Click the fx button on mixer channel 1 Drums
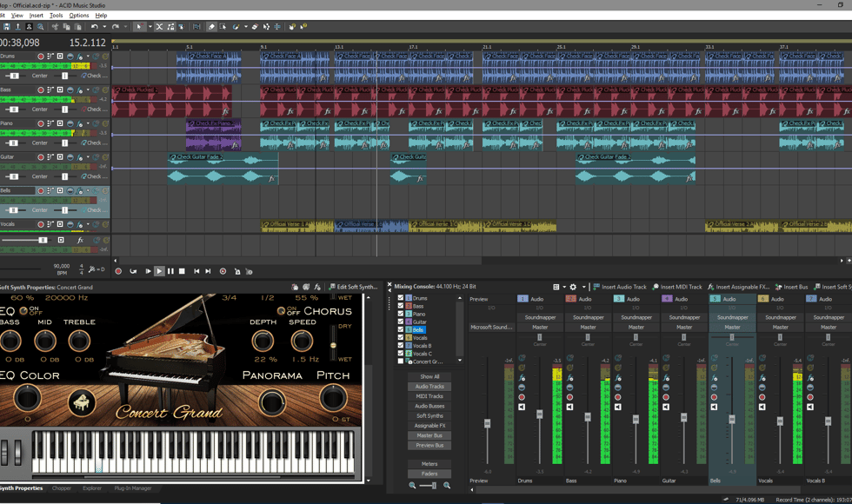The width and height of the screenshot is (852, 504). pyautogui.click(x=522, y=378)
